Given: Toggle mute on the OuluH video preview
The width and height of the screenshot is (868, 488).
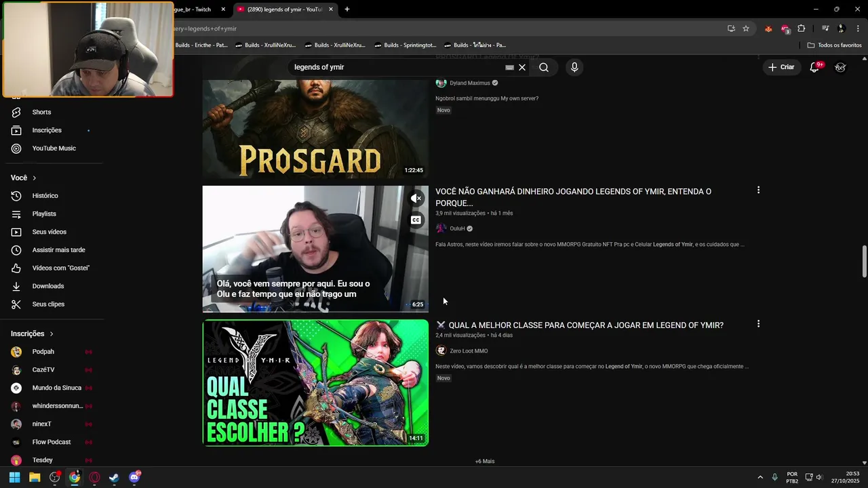Looking at the screenshot, I should [416, 198].
